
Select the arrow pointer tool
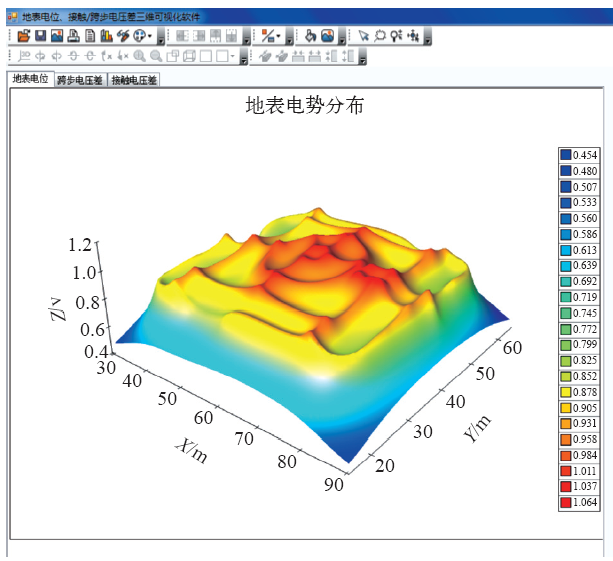[364, 36]
